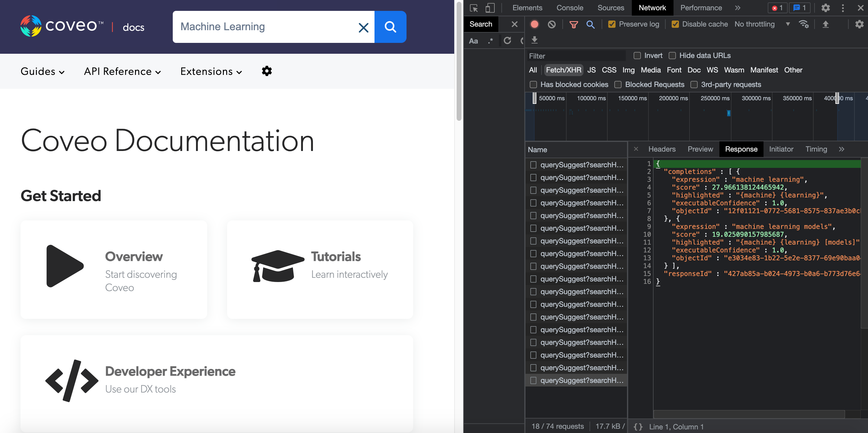
Task: Close the request details pane
Action: [636, 149]
